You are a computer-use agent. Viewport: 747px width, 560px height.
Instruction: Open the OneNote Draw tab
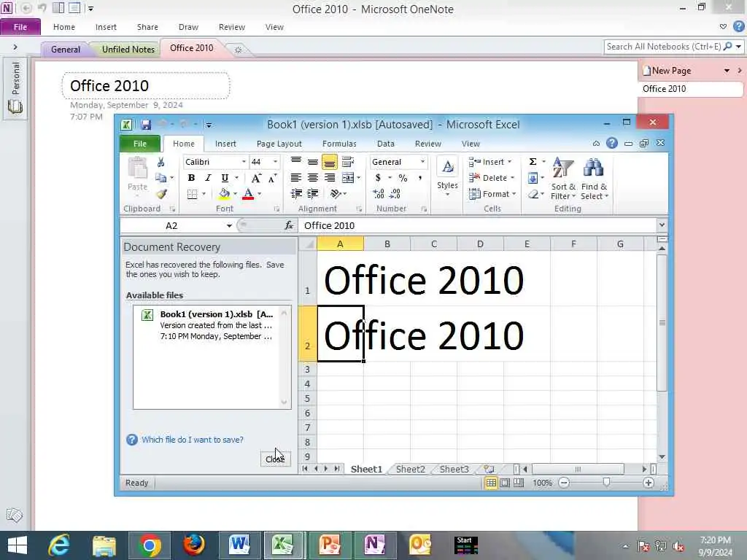[x=188, y=27]
